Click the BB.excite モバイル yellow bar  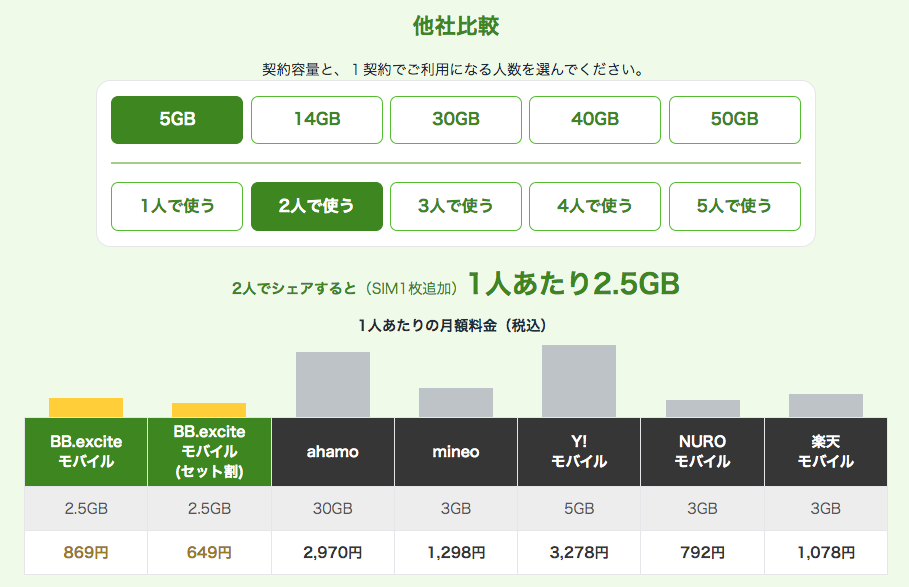click(x=86, y=407)
